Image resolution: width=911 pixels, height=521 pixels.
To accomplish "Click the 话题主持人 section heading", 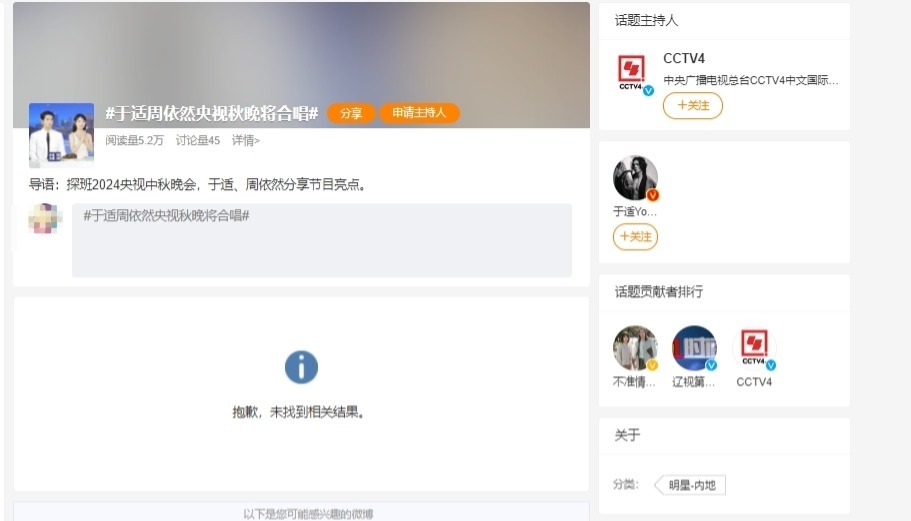I will coord(646,20).
